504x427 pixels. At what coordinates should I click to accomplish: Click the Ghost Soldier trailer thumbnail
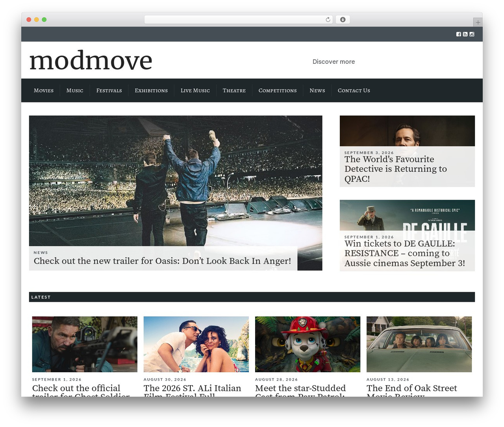tap(85, 344)
